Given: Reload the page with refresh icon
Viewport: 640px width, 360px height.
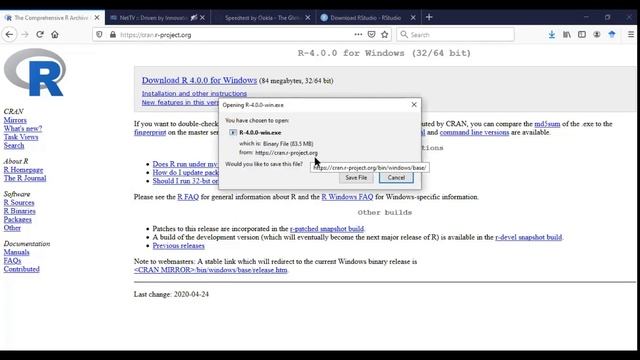Looking at the screenshot, I should 40,35.
